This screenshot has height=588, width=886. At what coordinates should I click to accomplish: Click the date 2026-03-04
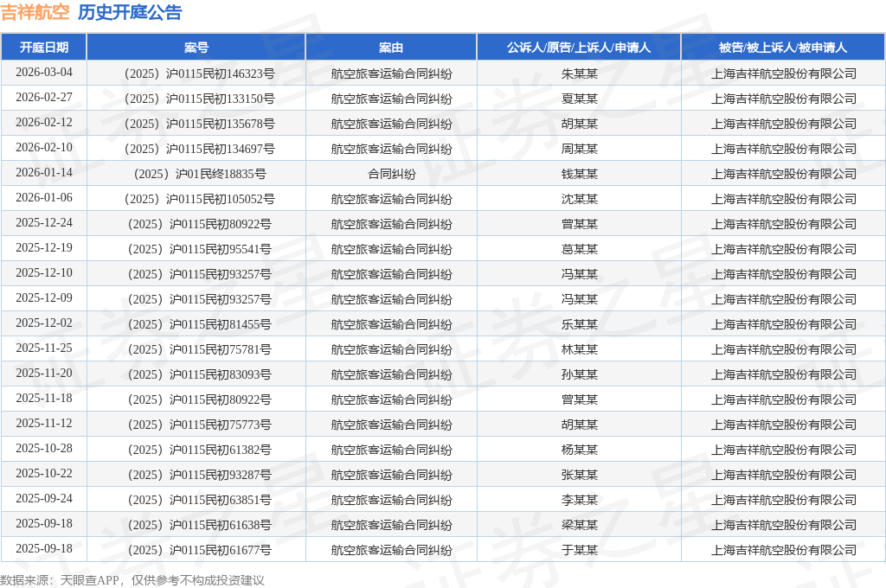[44, 73]
